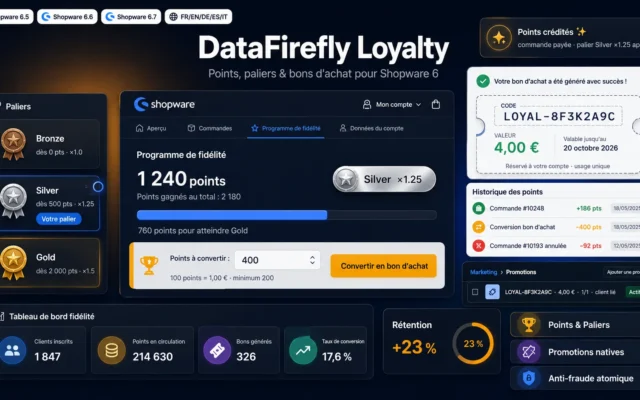Click the Marketing breadcrumb link
Image resolution: width=640 pixels, height=400 pixels.
pyautogui.click(x=483, y=272)
